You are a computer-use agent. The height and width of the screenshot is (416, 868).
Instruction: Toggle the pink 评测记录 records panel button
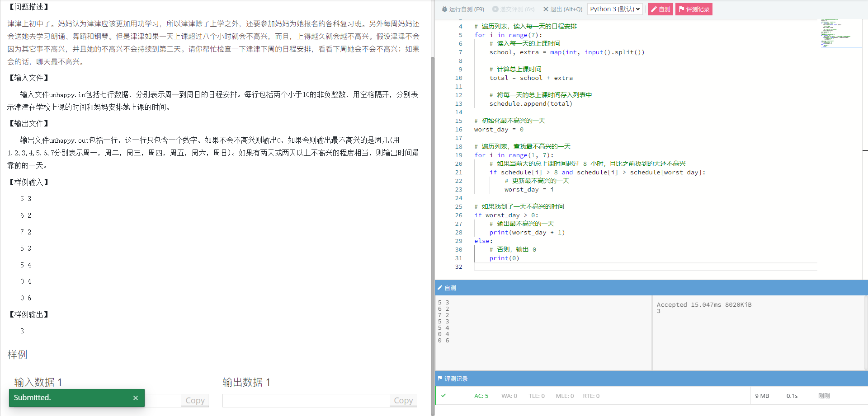coord(694,9)
